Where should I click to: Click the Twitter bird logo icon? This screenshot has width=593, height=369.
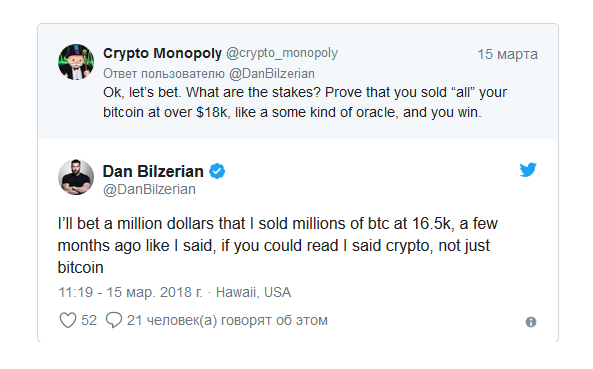pyautogui.click(x=528, y=170)
